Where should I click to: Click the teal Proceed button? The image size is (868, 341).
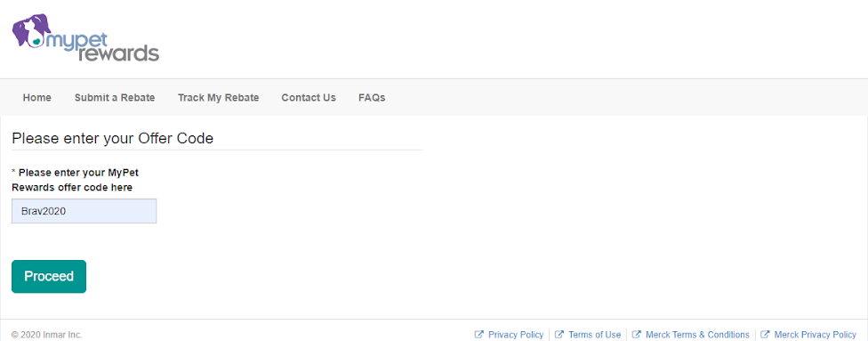pyautogui.click(x=49, y=276)
